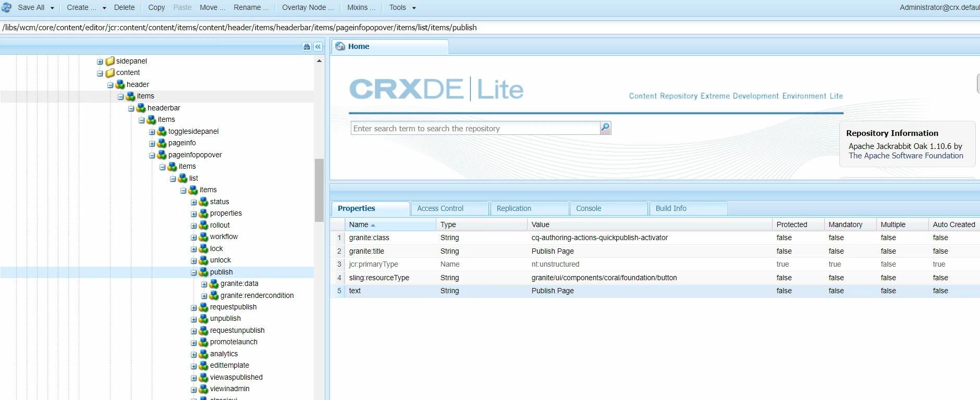Screen dimensions: 980x400
Task: Click the Value column header
Action: 649,224
